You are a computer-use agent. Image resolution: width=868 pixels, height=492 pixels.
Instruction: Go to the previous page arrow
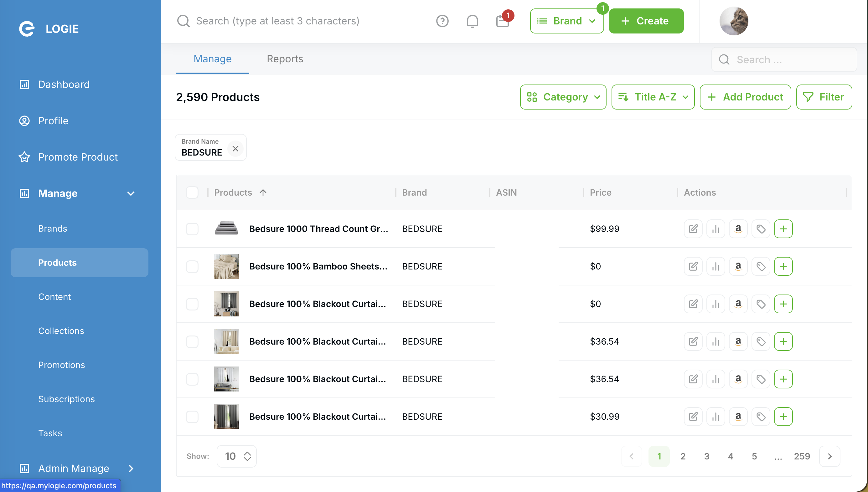click(631, 456)
